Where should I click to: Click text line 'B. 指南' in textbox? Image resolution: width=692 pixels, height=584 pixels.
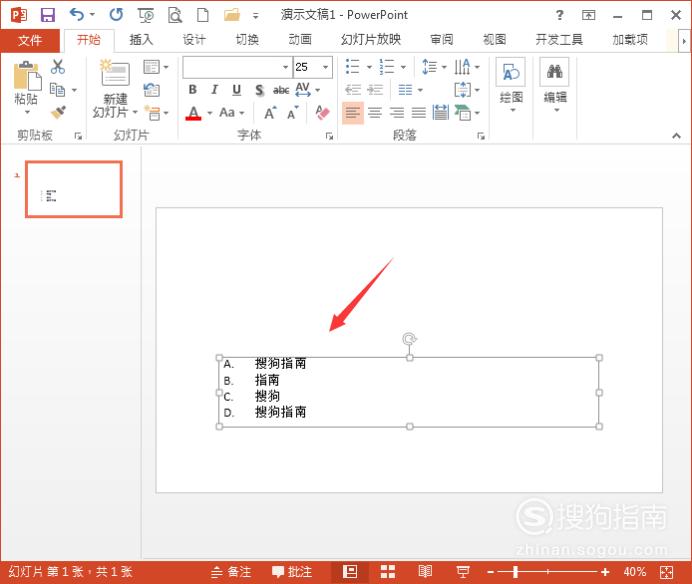pos(252,380)
